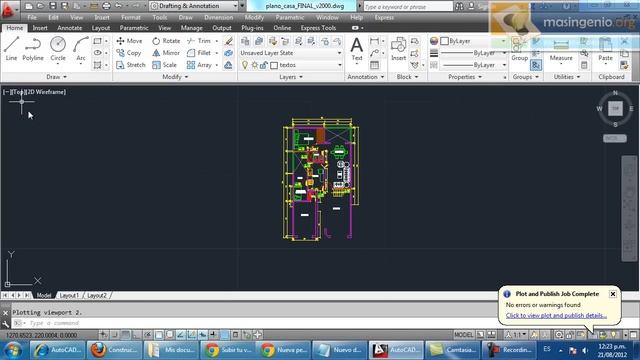Open the Parametric ribbon tab
The image size is (640, 360).
coord(134,28)
